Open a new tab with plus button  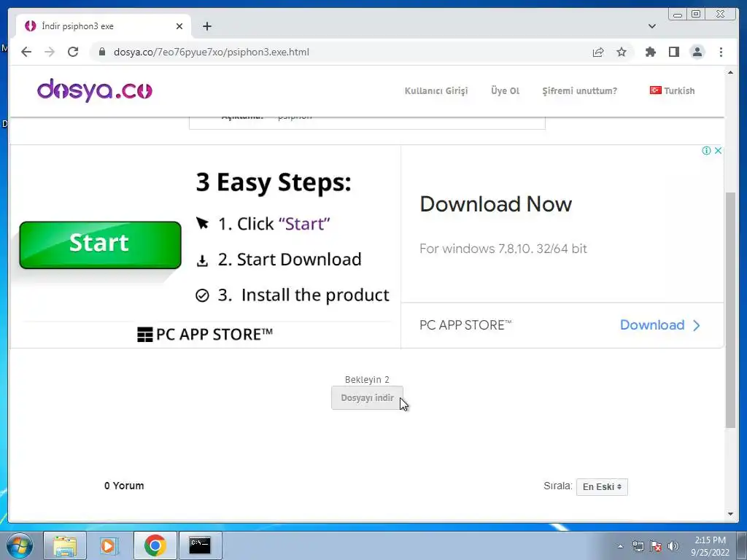[206, 26]
